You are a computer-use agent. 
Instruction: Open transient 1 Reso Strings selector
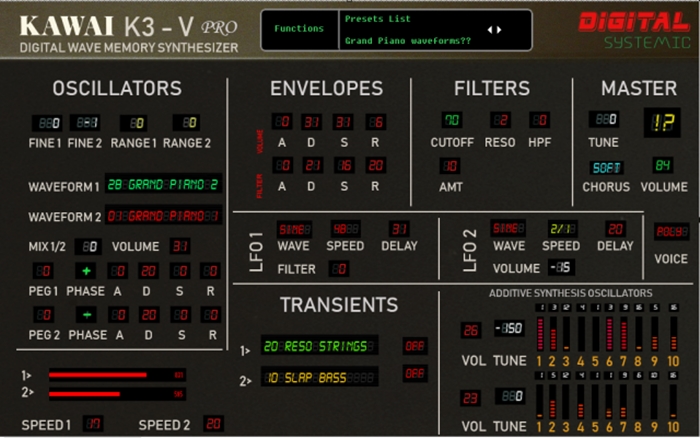pos(320,346)
